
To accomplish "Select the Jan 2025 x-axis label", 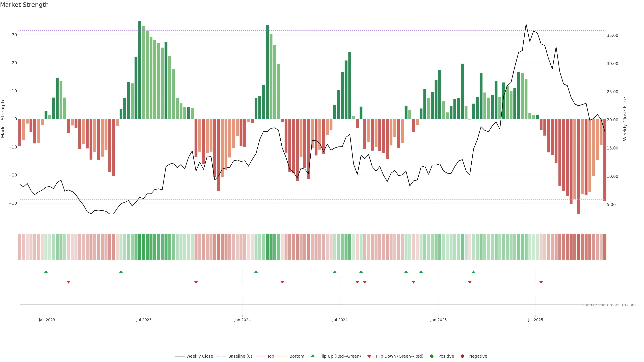I will 439,320.
